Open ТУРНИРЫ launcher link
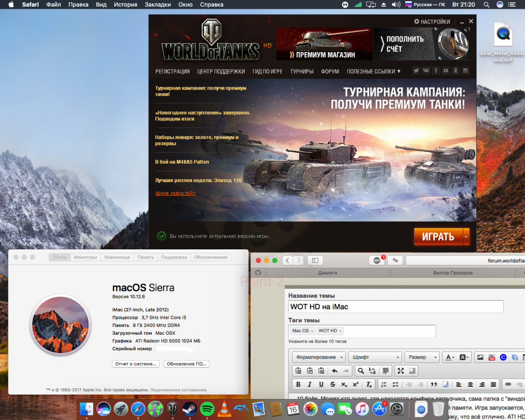The image size is (525, 420). point(302,71)
